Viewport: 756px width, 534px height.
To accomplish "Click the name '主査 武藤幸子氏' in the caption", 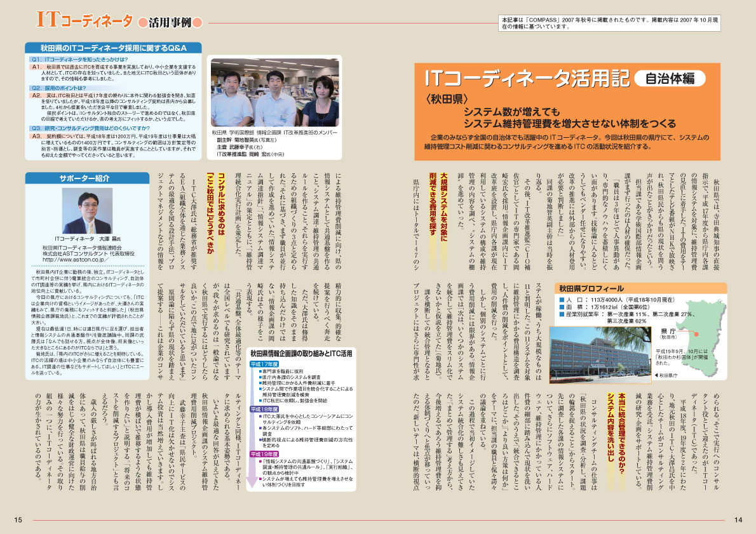I will [236, 147].
